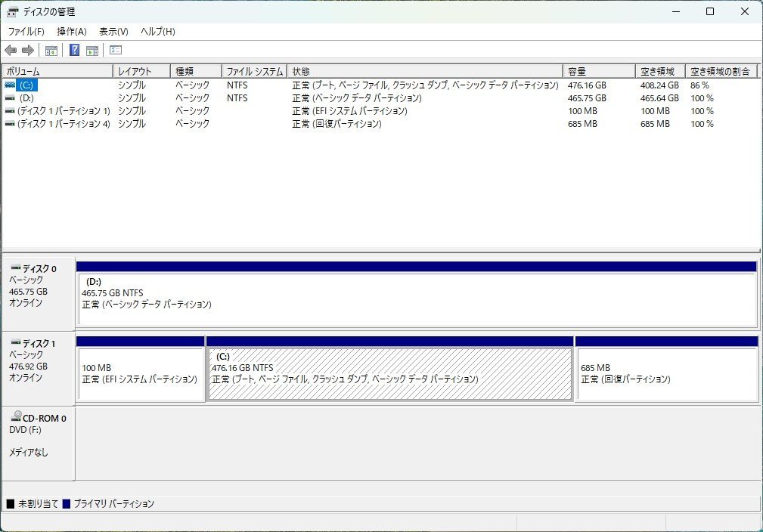Click the blue プライマリ パーティション legend swatch

(x=67, y=504)
